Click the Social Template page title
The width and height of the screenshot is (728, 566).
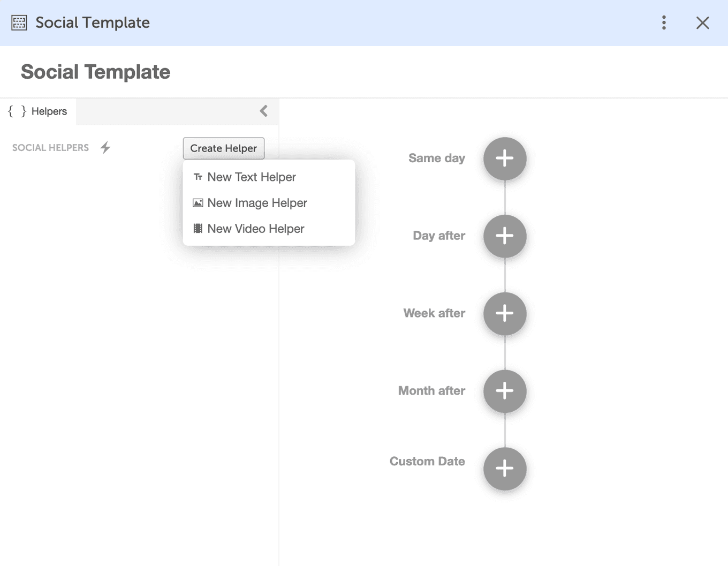[95, 71]
